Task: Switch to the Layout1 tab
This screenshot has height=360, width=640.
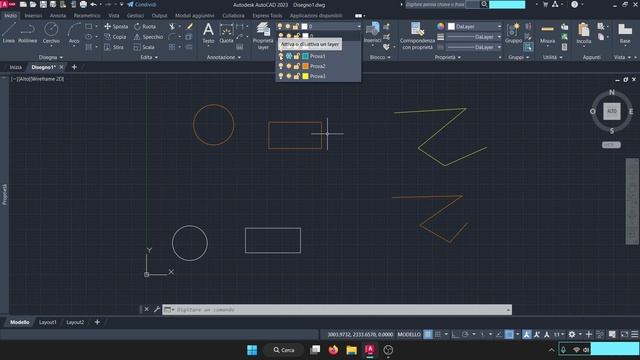Action: pos(47,322)
